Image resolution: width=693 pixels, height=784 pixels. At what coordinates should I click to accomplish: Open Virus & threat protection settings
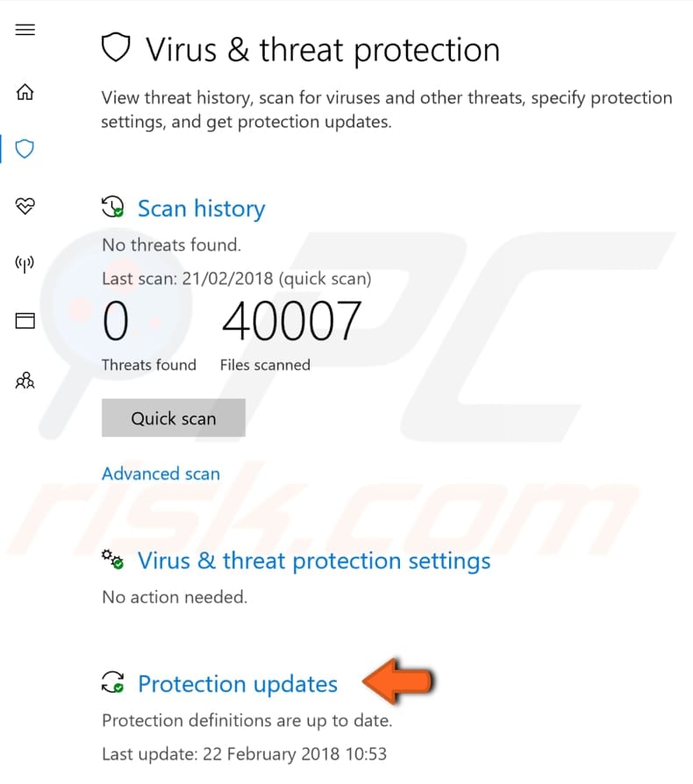click(x=313, y=560)
